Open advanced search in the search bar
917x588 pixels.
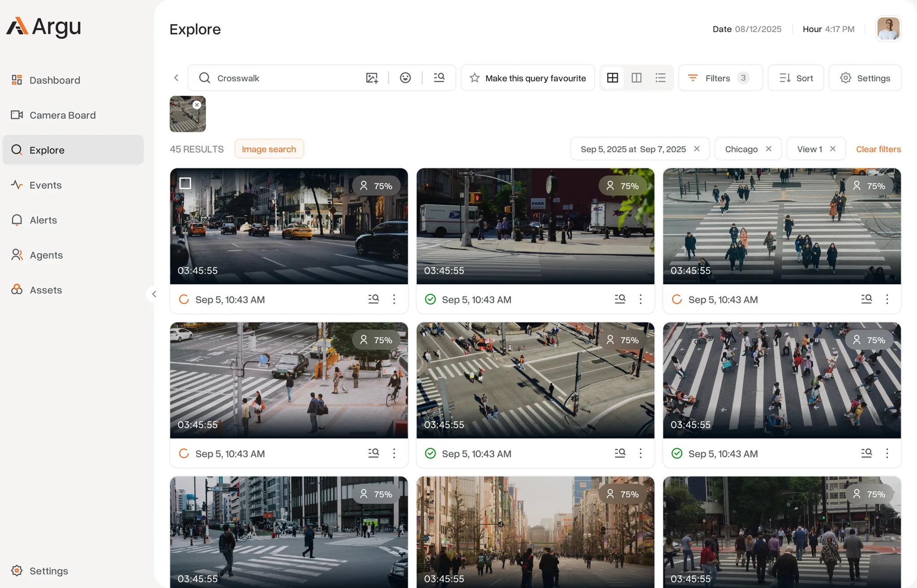point(439,78)
